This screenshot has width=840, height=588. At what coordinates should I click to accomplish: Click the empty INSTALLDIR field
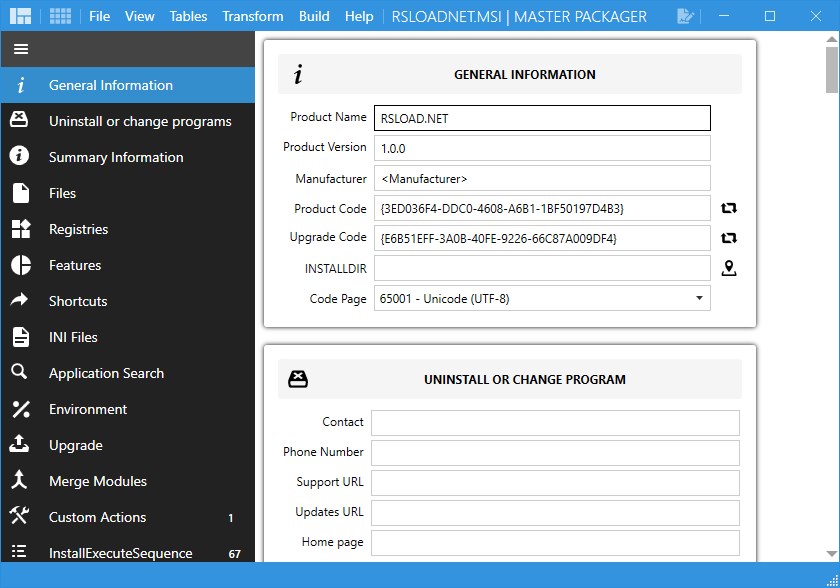click(542, 268)
